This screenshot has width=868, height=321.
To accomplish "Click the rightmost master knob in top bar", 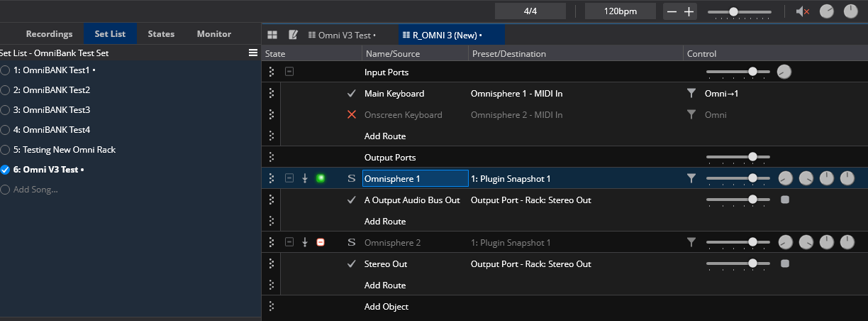I will point(850,11).
